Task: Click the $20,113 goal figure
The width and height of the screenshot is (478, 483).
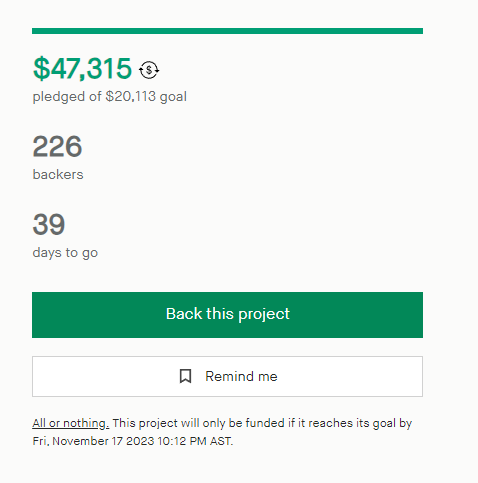Action: (x=131, y=96)
